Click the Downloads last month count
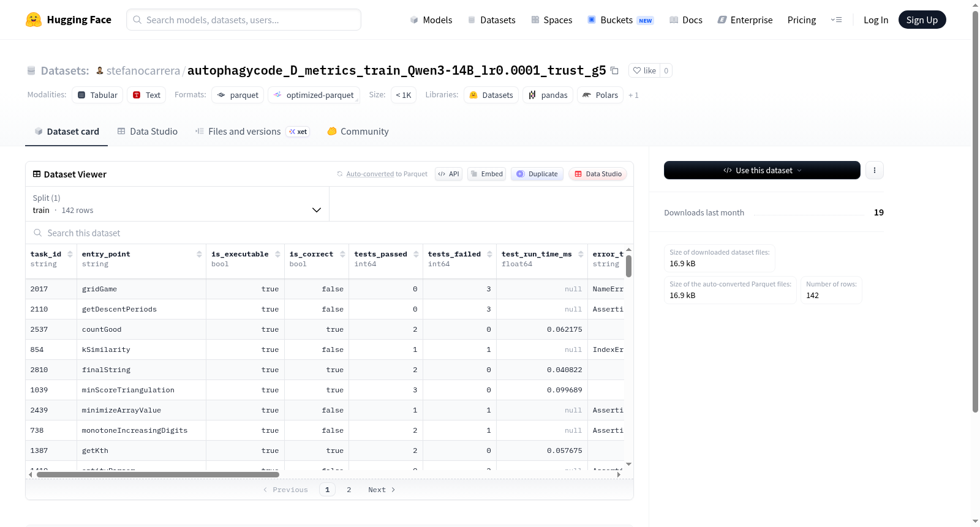Image resolution: width=980 pixels, height=527 pixels. coord(878,212)
